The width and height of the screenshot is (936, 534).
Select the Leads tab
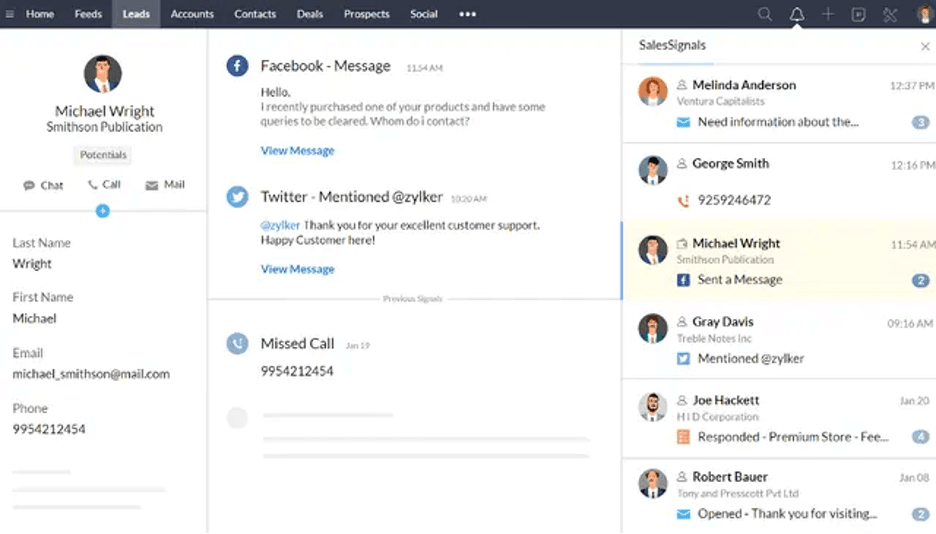(x=136, y=14)
